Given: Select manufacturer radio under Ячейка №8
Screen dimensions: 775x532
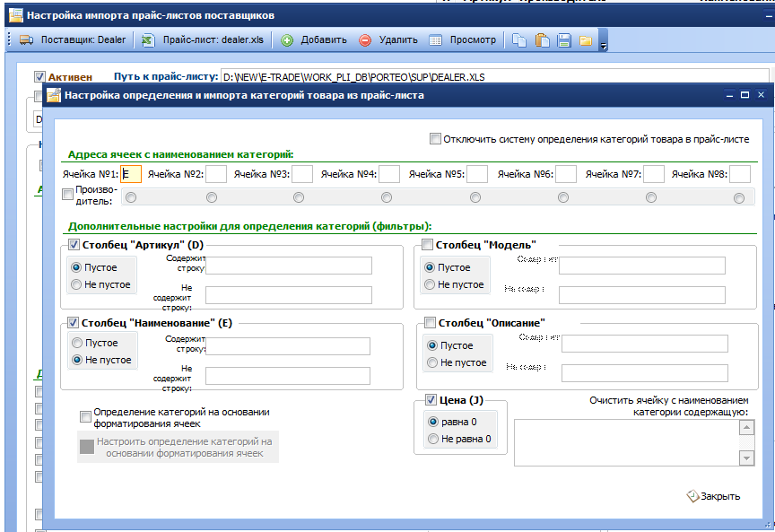Looking at the screenshot, I should [739, 198].
